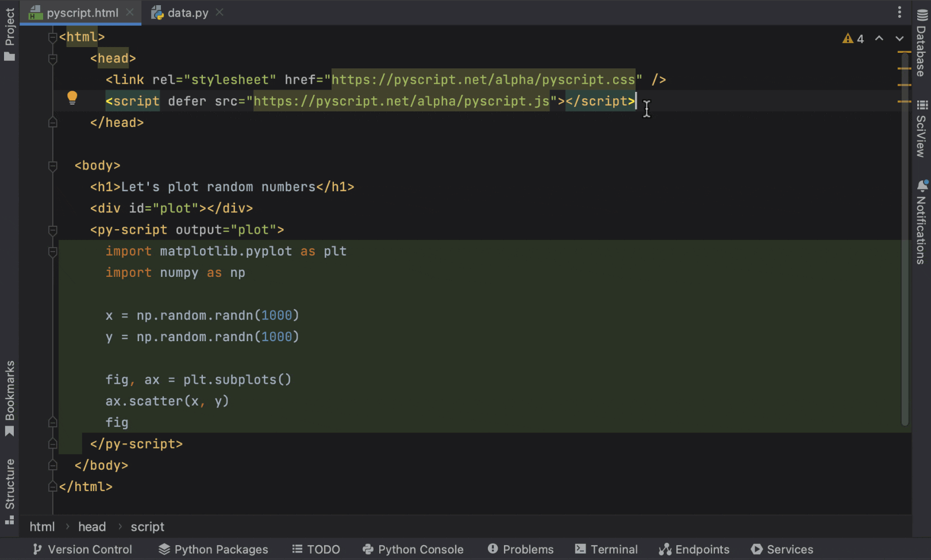
Task: Collapse the head element fold region
Action: (x=52, y=58)
